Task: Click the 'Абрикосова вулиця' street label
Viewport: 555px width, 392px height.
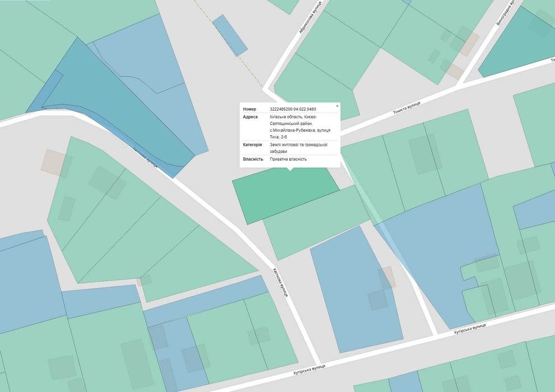Action: pos(309,18)
